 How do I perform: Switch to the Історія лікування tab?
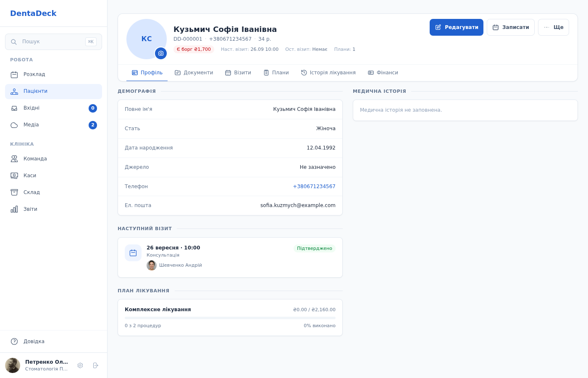[328, 73]
